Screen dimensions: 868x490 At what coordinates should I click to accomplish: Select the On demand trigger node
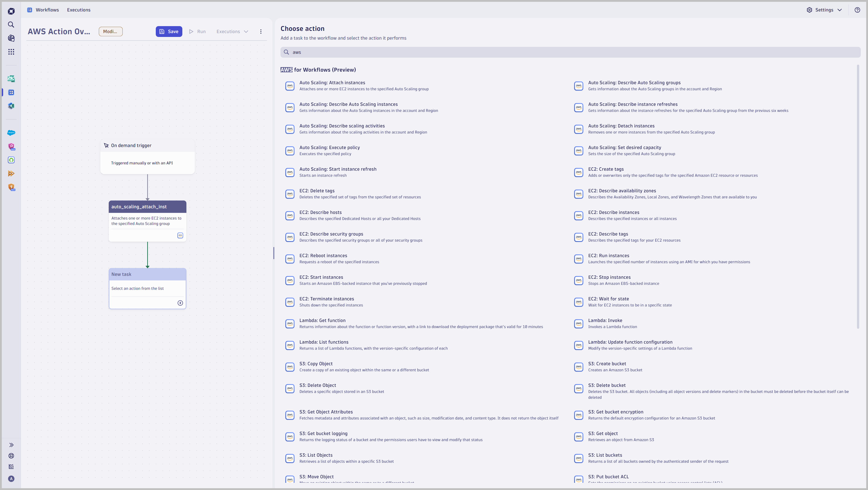point(148,157)
